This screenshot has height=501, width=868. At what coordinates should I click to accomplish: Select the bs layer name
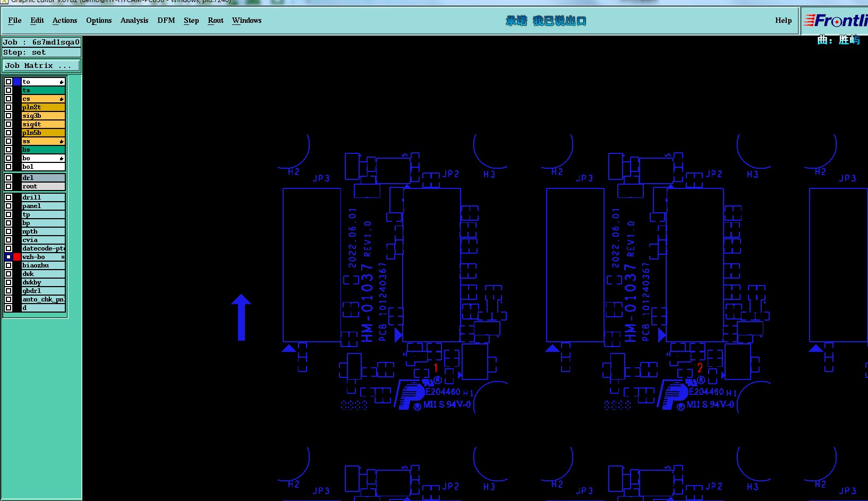coord(43,150)
